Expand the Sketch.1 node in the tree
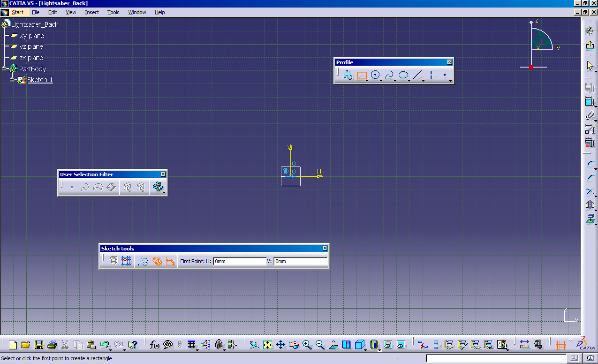598x364 pixels. pos(12,80)
